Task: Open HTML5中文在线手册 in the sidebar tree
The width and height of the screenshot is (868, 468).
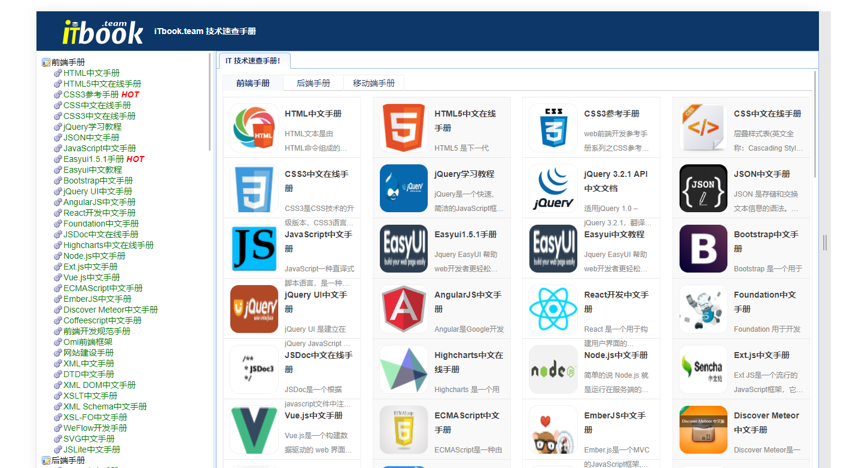Action: click(102, 84)
